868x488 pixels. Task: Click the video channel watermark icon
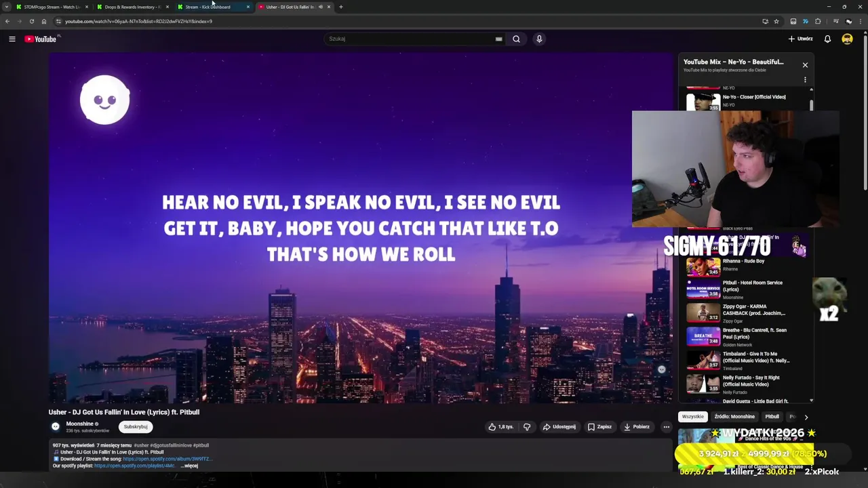662,369
